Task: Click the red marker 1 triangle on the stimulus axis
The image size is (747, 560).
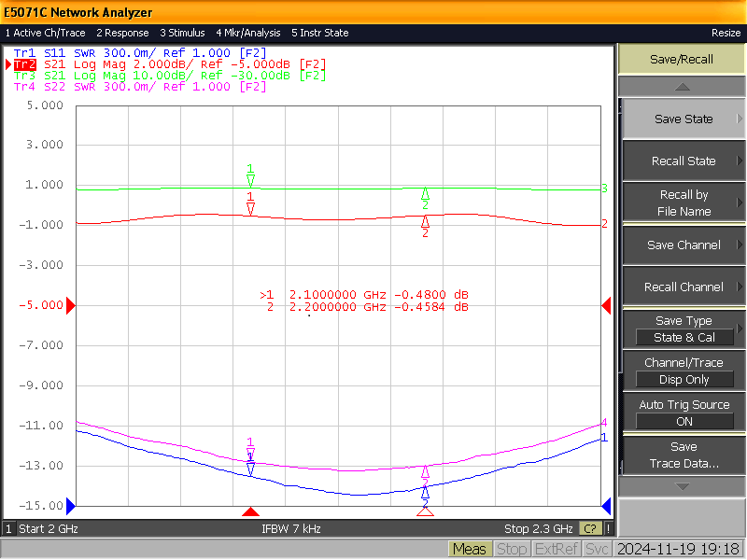Action: 250,511
